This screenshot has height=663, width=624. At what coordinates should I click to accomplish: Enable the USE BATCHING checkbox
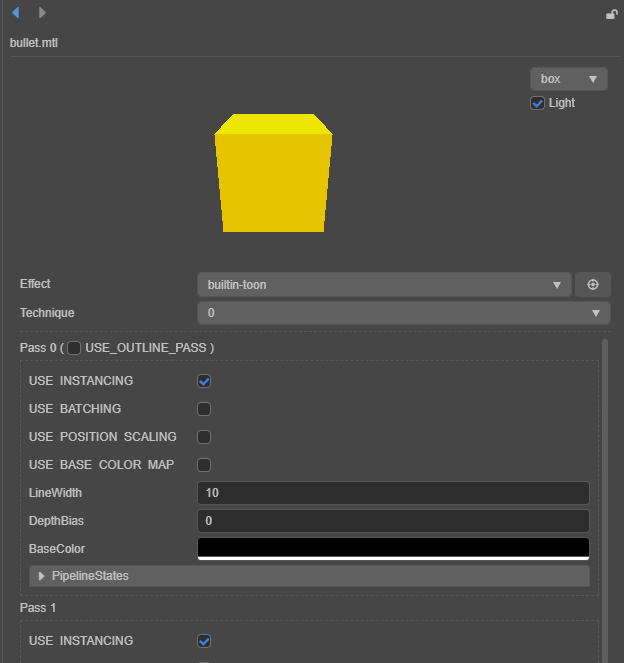204,409
